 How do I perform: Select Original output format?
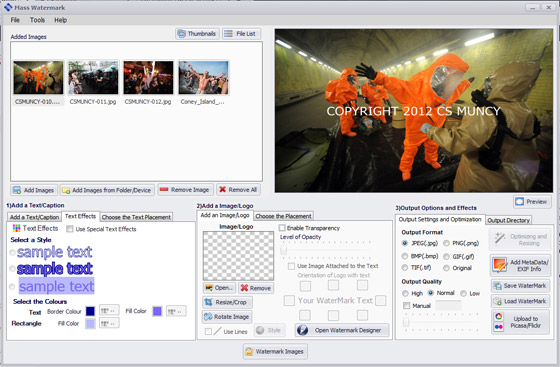pos(446,268)
